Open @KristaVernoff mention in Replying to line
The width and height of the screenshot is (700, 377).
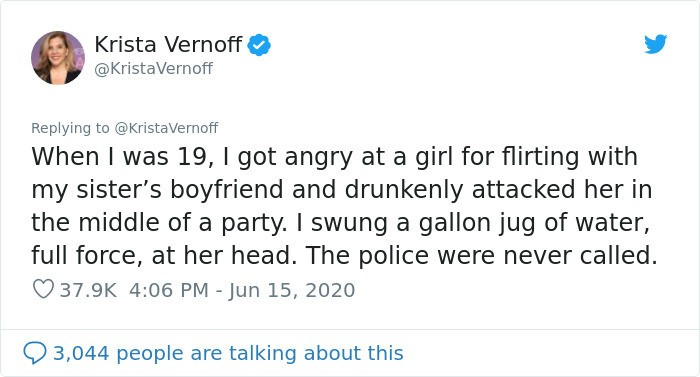coord(167,128)
